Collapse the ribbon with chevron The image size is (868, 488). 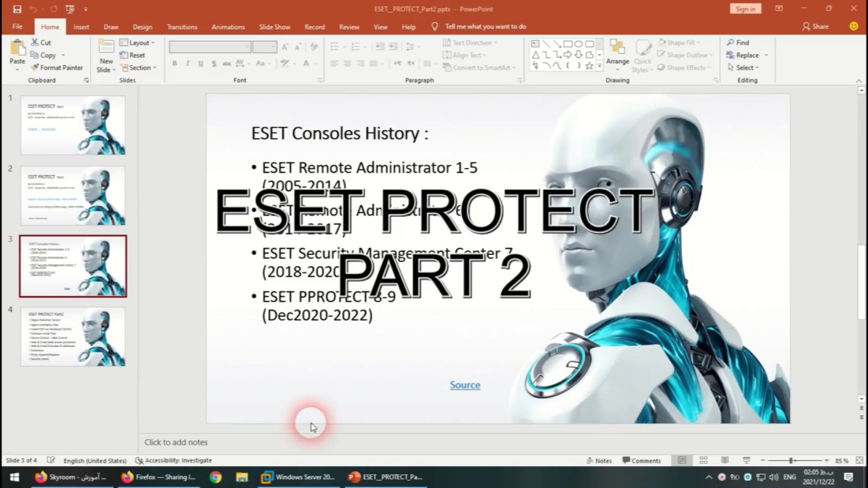(859, 81)
